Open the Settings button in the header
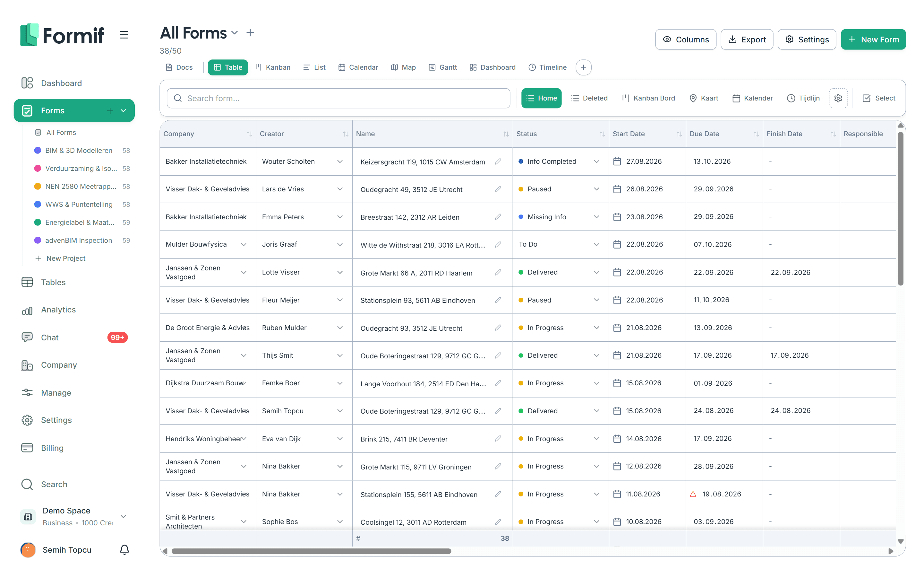This screenshot has width=924, height=578. (x=806, y=39)
